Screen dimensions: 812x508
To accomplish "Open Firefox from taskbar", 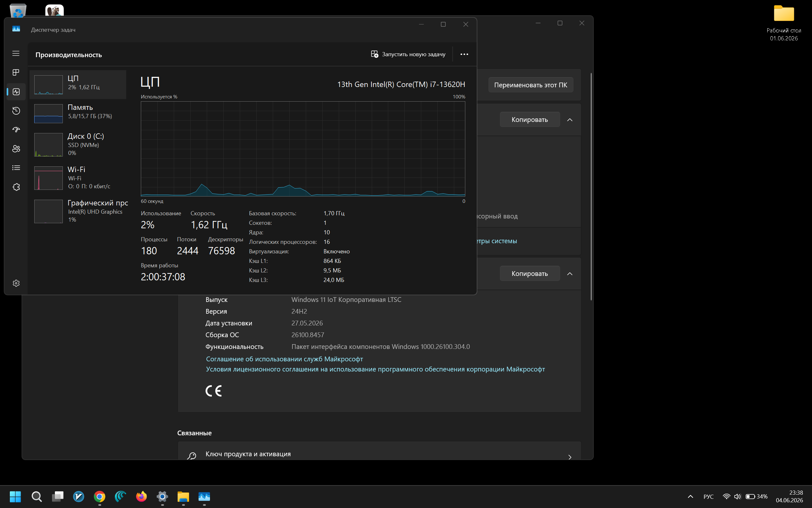I will click(x=141, y=496).
